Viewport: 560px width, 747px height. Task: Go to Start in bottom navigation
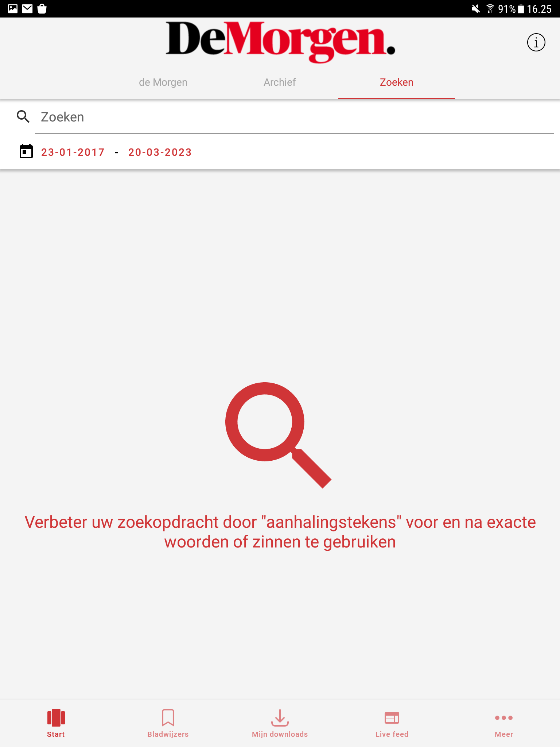[56, 723]
